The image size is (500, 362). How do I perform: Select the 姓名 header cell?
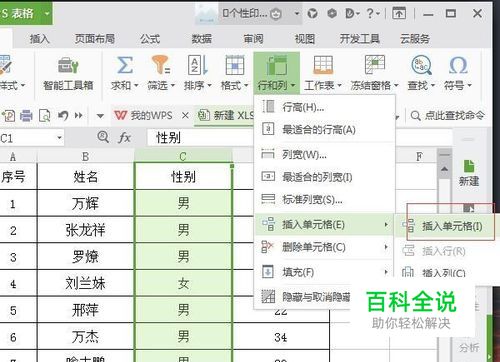pos(85,177)
